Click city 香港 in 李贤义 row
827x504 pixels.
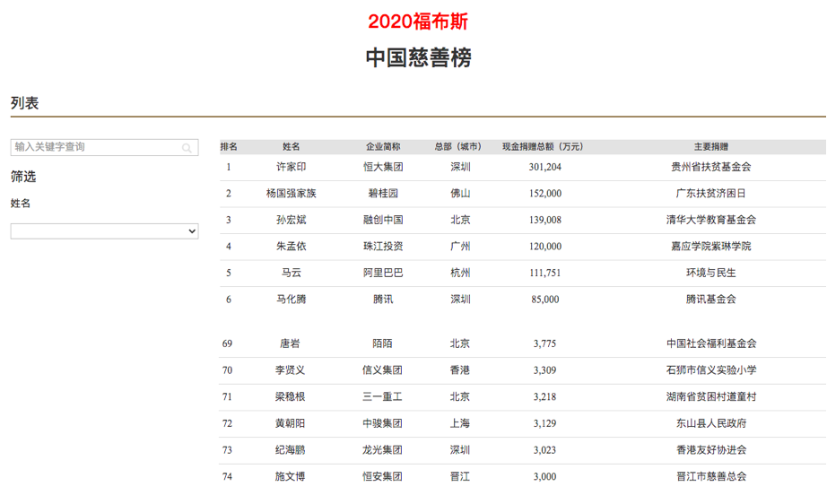point(459,370)
